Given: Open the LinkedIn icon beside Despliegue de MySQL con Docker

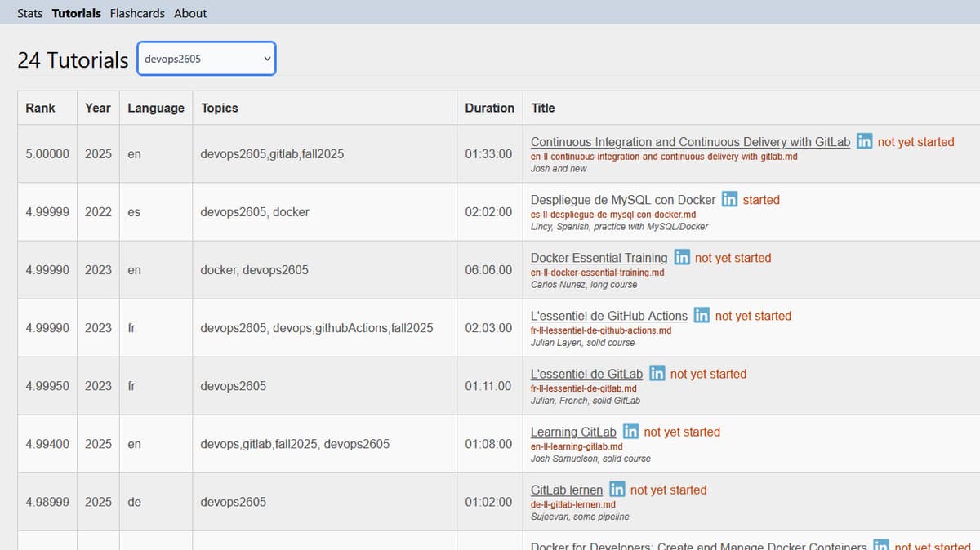Looking at the screenshot, I should [x=729, y=199].
